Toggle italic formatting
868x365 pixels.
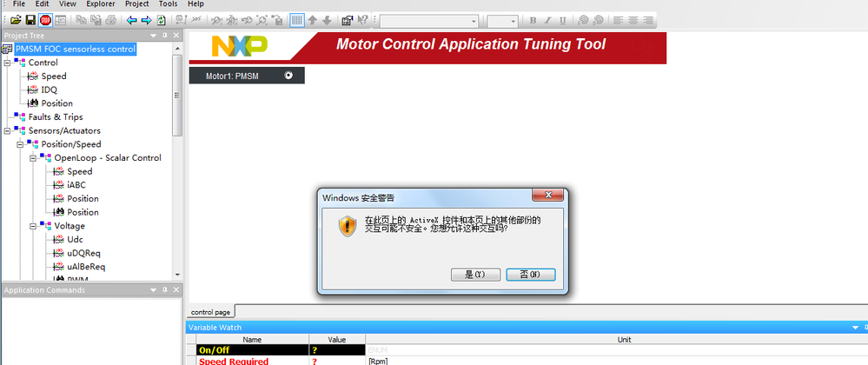(x=547, y=21)
